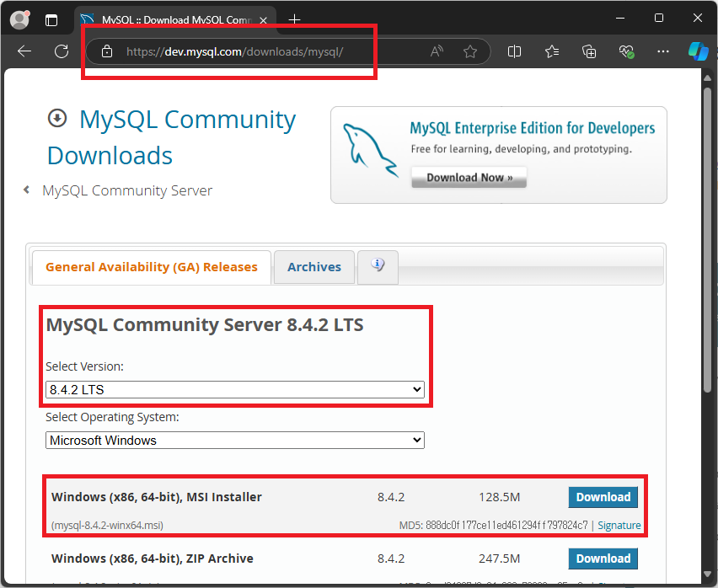Image resolution: width=718 pixels, height=588 pixels.
Task: Open the tab actions menu icon
Action: point(51,20)
